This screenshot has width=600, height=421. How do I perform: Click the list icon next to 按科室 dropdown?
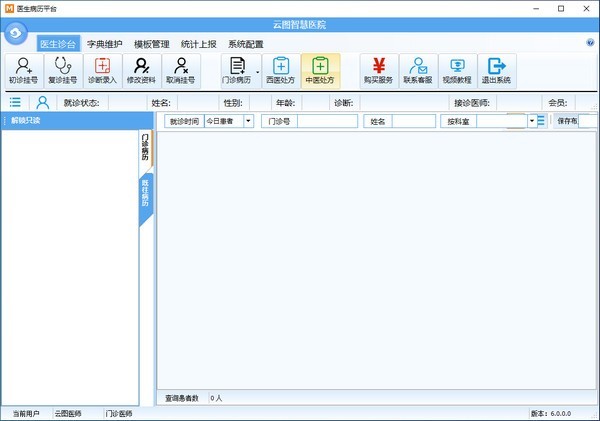541,121
